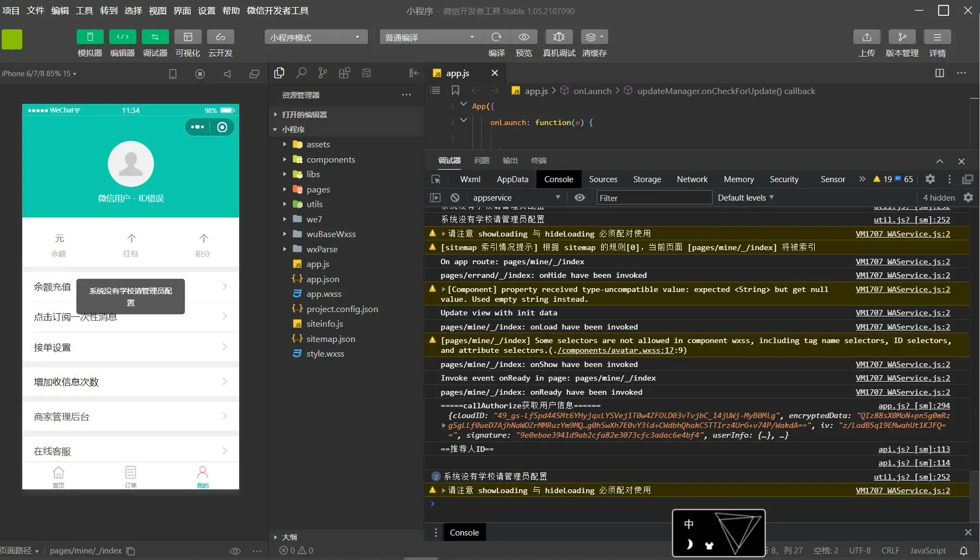This screenshot has width=980, height=560.
Task: Open the style.wxss file
Action: (x=346, y=353)
